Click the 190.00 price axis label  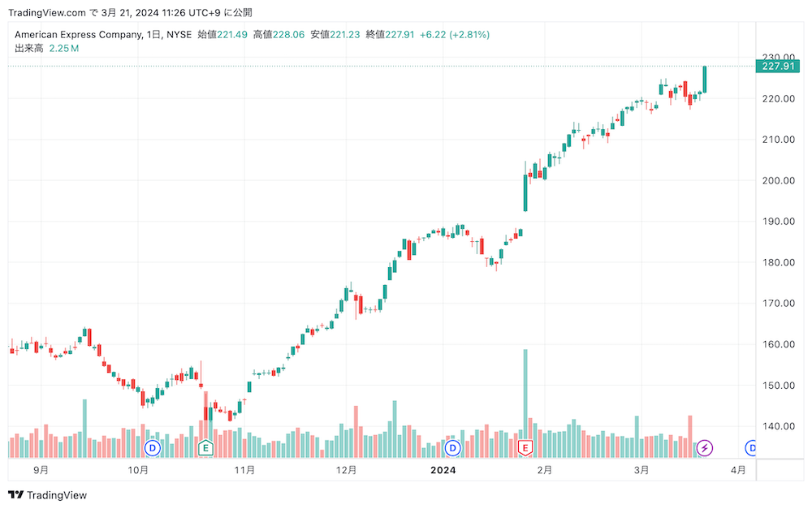pyautogui.click(x=779, y=221)
